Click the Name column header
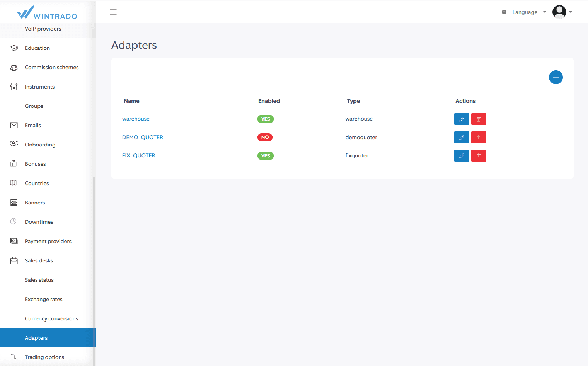Screen dimensions: 588x366 [x=131, y=101]
